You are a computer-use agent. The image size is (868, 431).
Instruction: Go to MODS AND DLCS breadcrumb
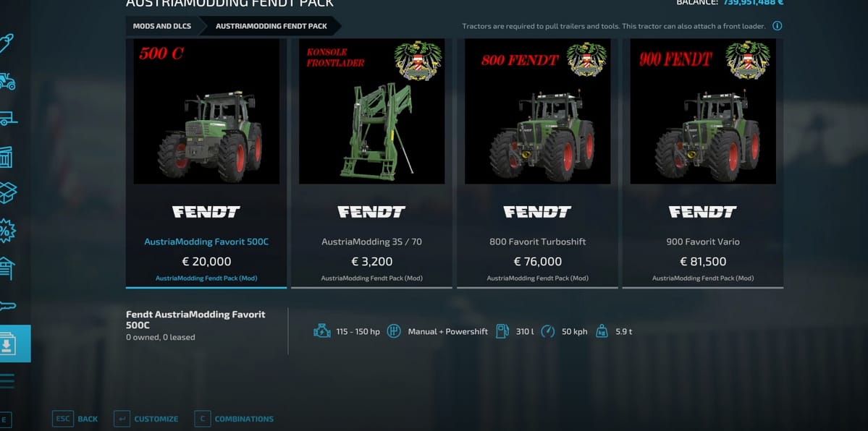coord(161,26)
